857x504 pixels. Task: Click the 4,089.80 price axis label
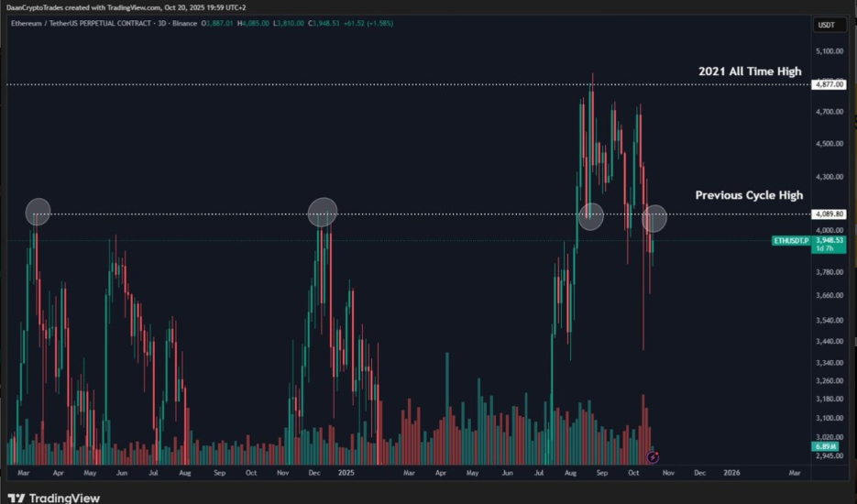(828, 214)
